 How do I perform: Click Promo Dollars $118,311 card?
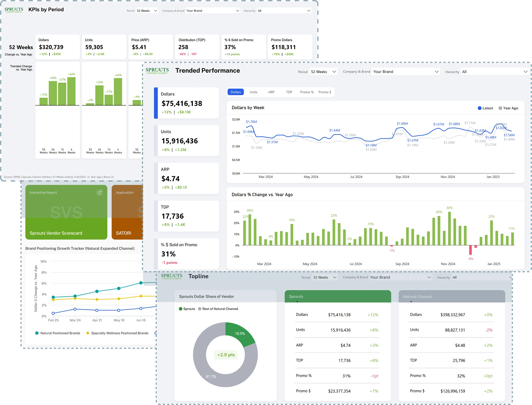point(290,47)
